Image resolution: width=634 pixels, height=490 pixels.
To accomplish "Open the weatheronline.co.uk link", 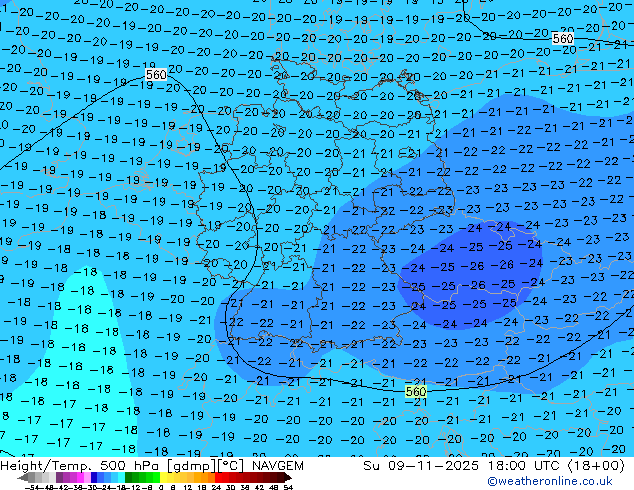I will tap(550, 481).
